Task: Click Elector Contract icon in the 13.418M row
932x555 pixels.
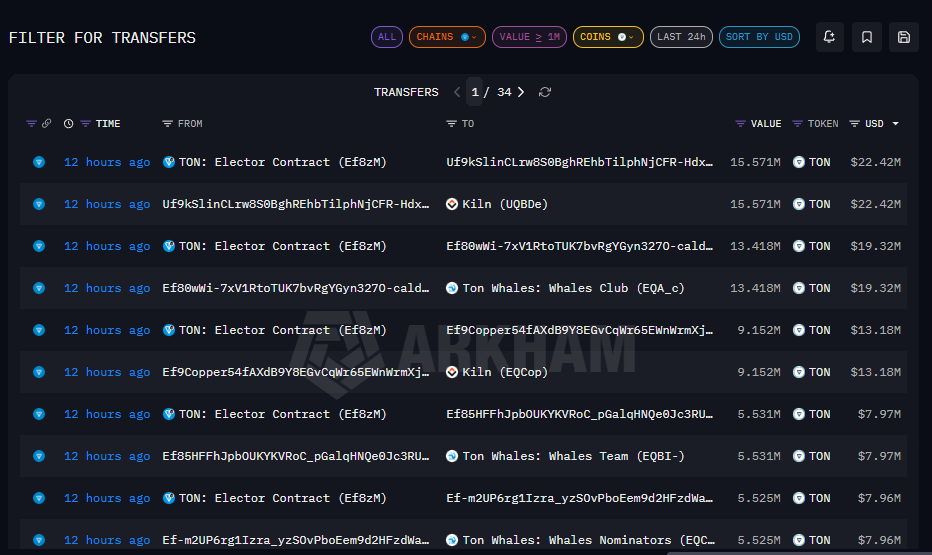Action: [x=169, y=246]
